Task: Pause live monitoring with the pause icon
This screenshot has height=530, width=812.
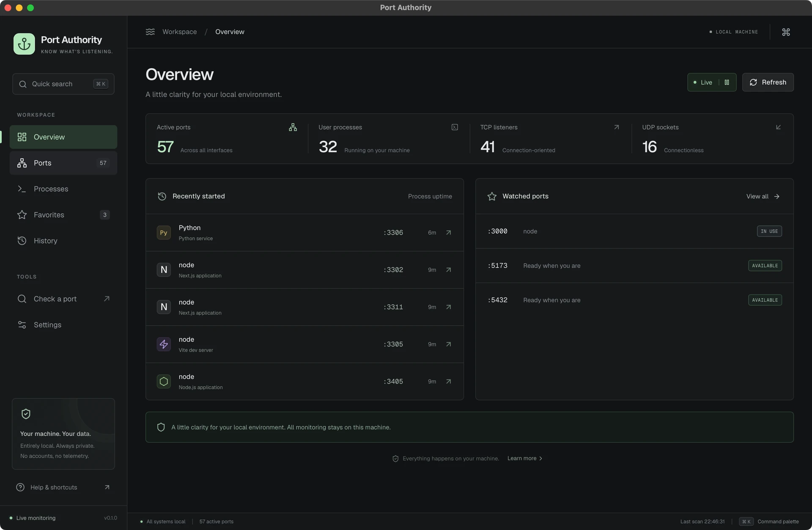Action: pyautogui.click(x=727, y=82)
